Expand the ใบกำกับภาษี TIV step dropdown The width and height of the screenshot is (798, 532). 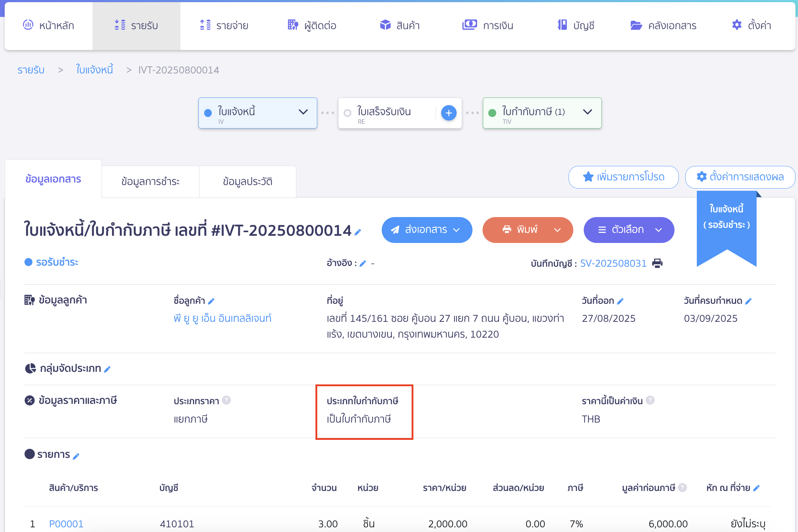[x=587, y=112]
